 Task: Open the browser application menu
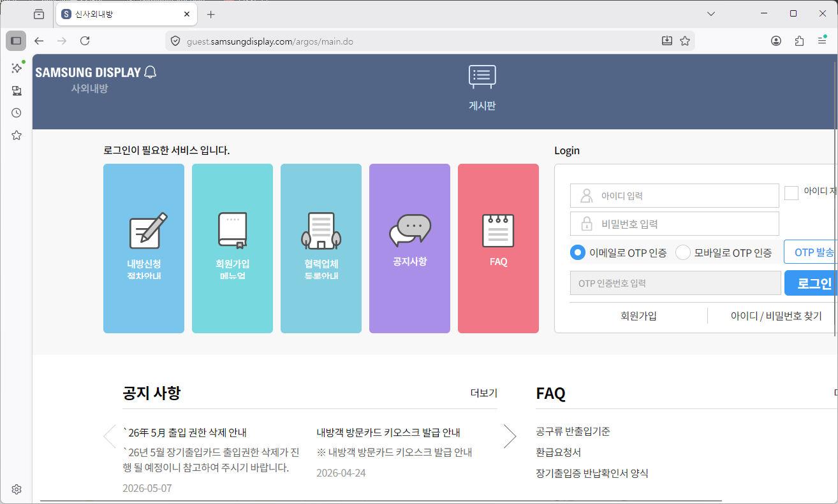(x=822, y=41)
